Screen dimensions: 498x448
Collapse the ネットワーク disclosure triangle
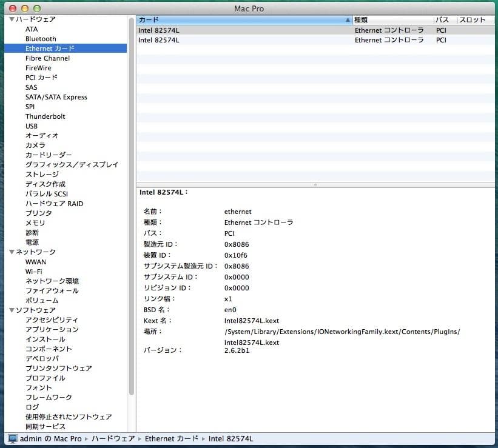10,252
